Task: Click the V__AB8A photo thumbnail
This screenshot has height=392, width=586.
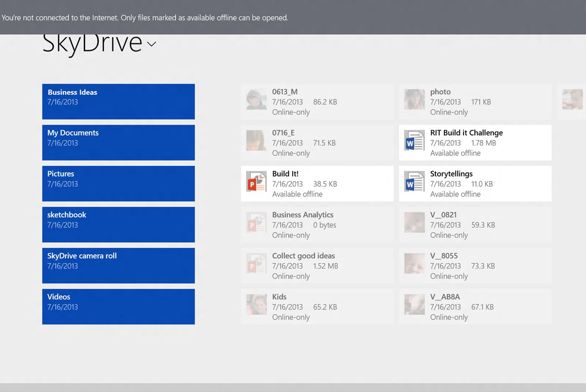Action: click(414, 304)
